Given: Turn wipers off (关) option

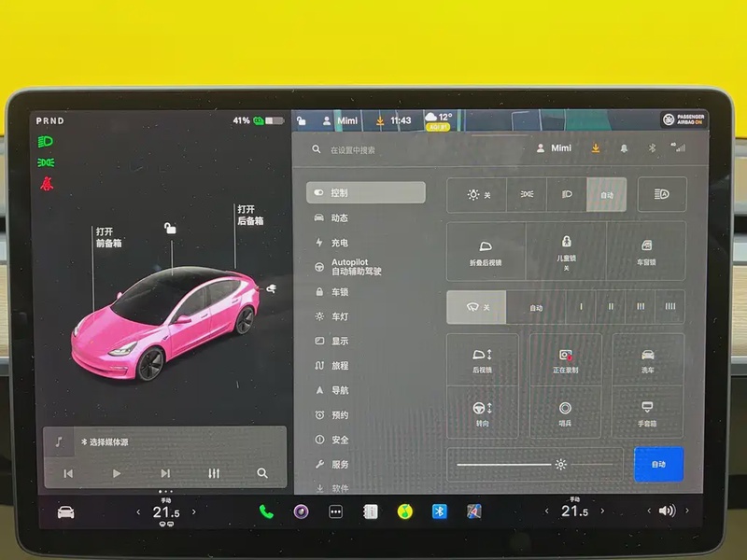Looking at the screenshot, I should (476, 307).
